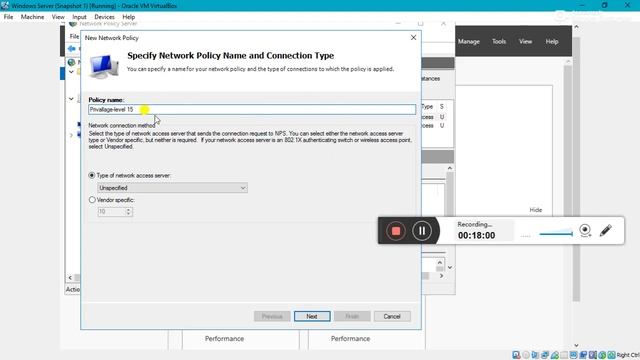Click the VirtualBox USB devices status icon
The height and width of the screenshot is (360, 640).
554,355
